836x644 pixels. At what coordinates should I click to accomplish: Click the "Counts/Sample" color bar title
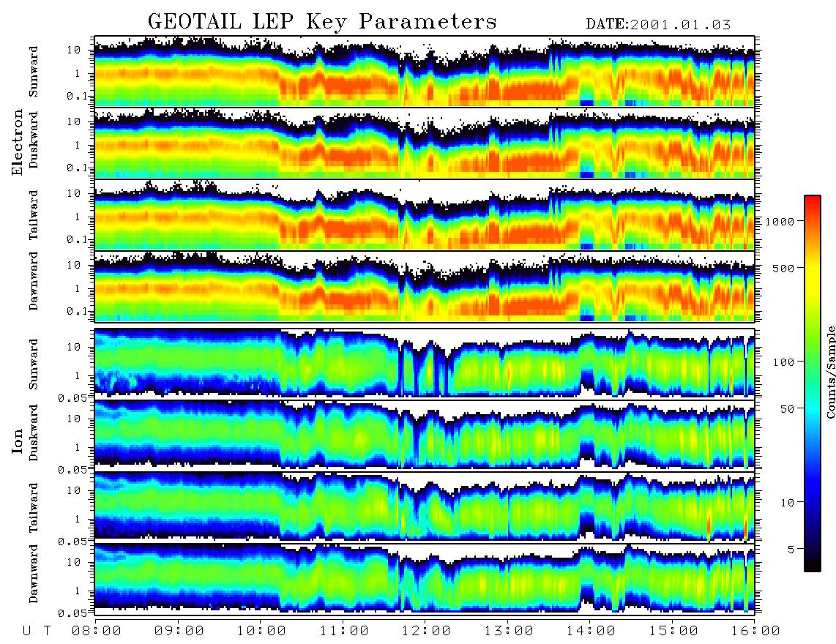(831, 372)
